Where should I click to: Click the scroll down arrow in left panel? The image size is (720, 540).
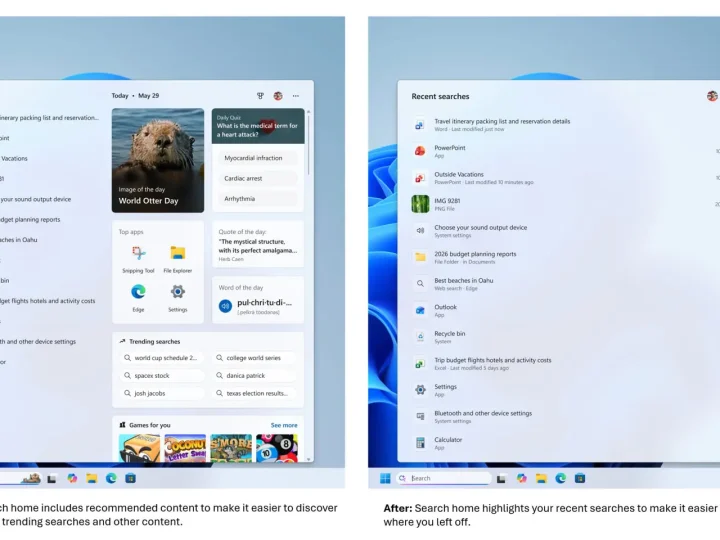[x=309, y=459]
